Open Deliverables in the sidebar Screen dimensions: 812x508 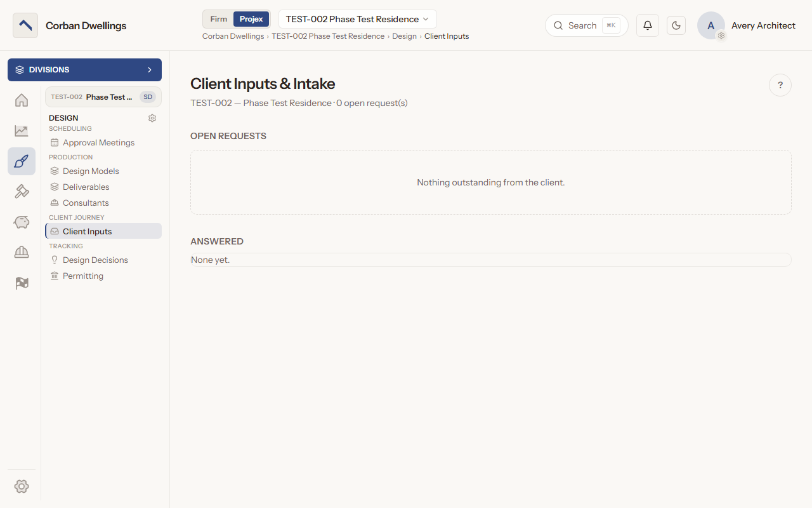103,187
